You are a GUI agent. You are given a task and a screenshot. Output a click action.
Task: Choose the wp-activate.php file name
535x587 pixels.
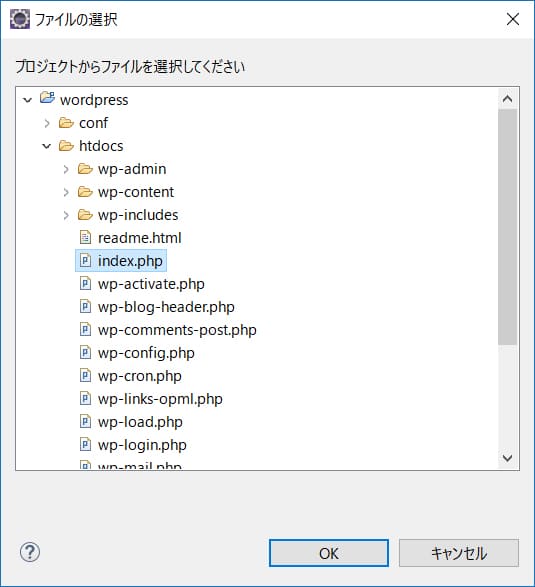151,284
